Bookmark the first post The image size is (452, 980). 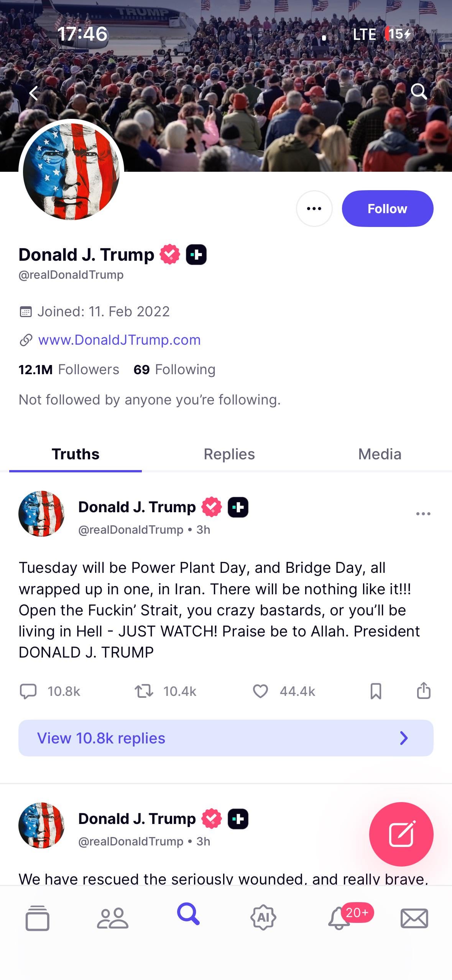(376, 691)
